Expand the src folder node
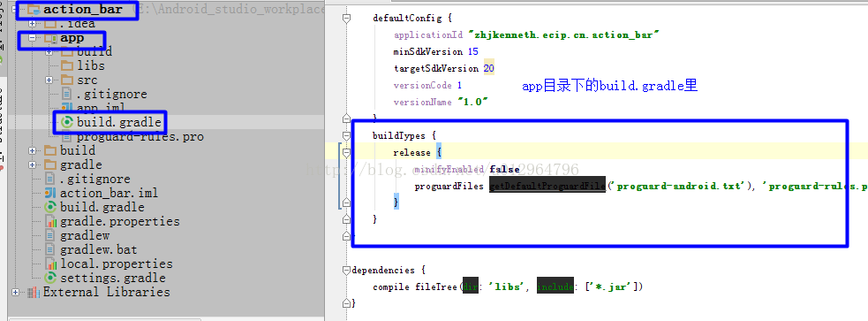The height and width of the screenshot is (321, 868). click(49, 80)
